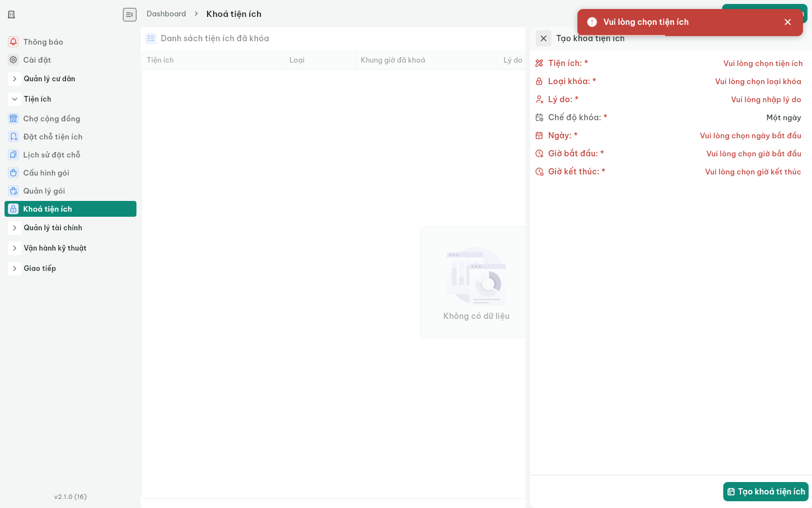This screenshot has width=812, height=508.
Task: Open Lịch sử đặt chỗ page
Action: click(70, 155)
